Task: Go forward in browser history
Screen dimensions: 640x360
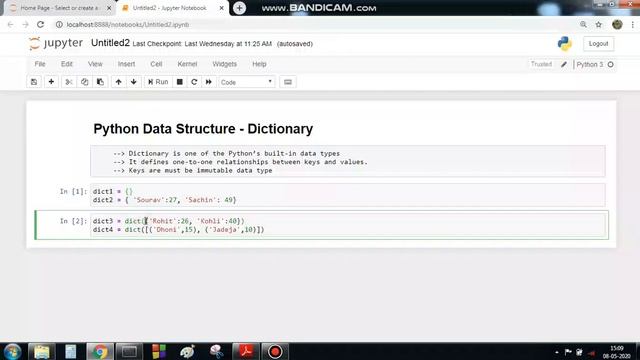Action: coord(25,24)
